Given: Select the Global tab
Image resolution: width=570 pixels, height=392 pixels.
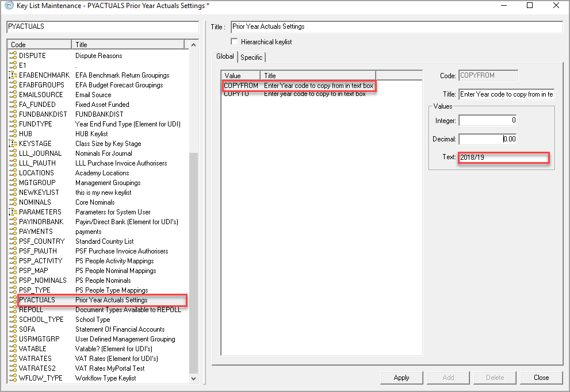Looking at the screenshot, I should coord(225,56).
